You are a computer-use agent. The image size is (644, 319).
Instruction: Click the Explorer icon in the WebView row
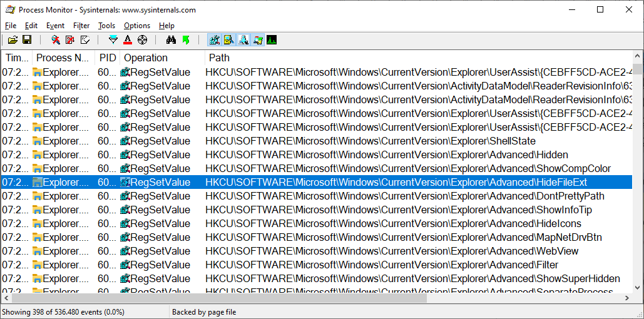click(38, 251)
